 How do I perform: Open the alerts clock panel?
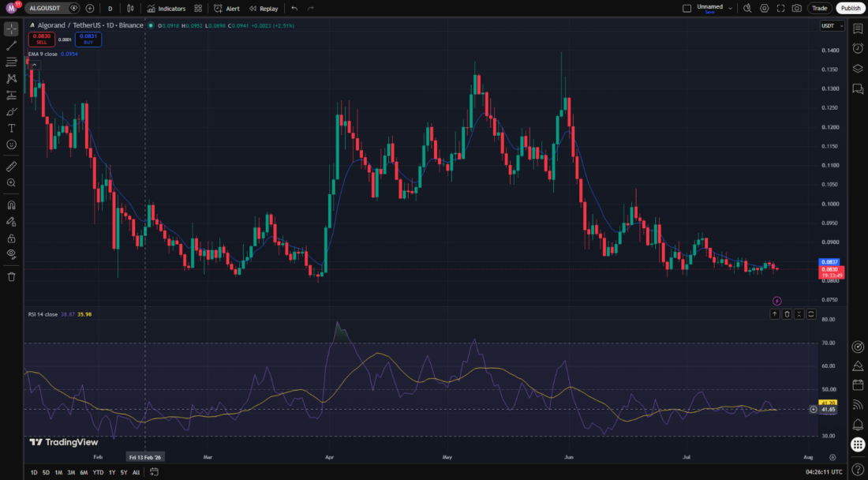pyautogui.click(x=858, y=48)
